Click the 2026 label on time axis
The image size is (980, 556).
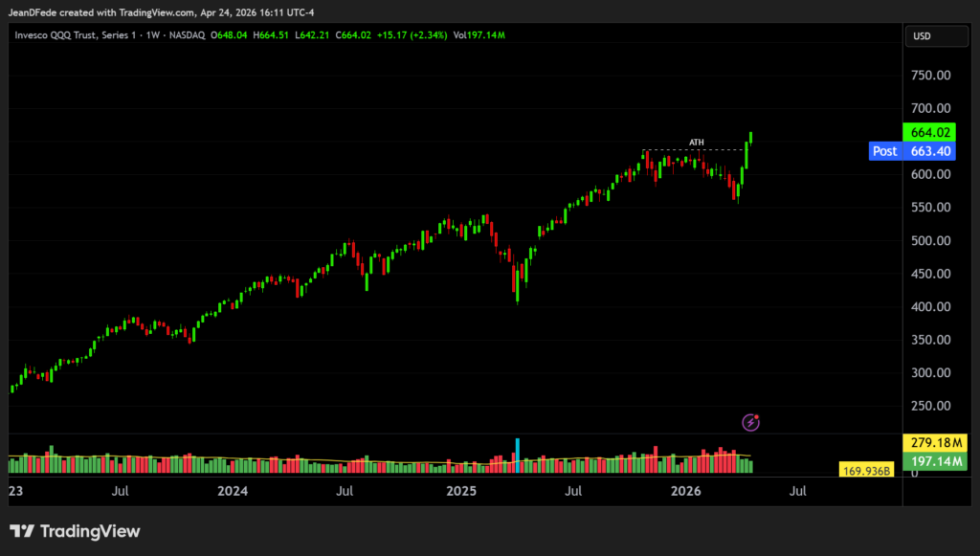(685, 492)
